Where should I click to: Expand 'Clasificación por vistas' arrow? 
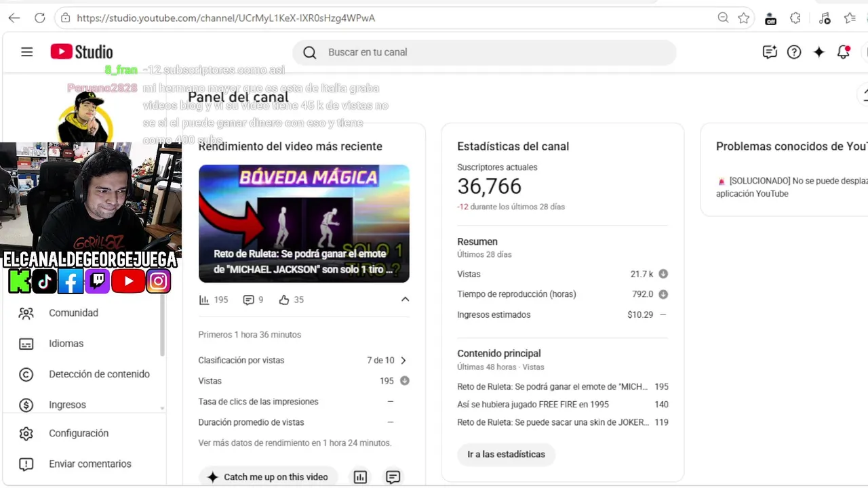403,361
